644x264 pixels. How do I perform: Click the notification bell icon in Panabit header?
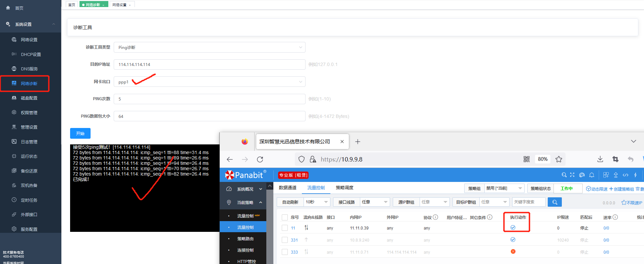point(592,175)
